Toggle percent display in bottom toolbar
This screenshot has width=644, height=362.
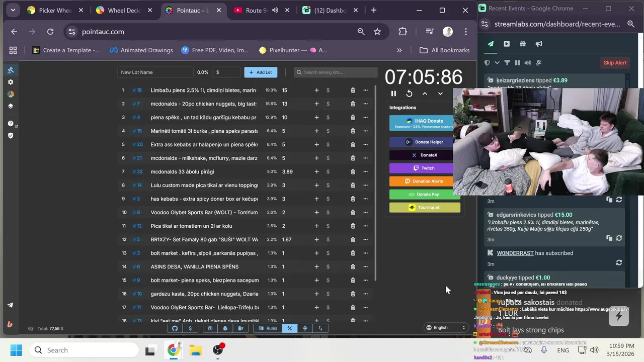click(289, 328)
